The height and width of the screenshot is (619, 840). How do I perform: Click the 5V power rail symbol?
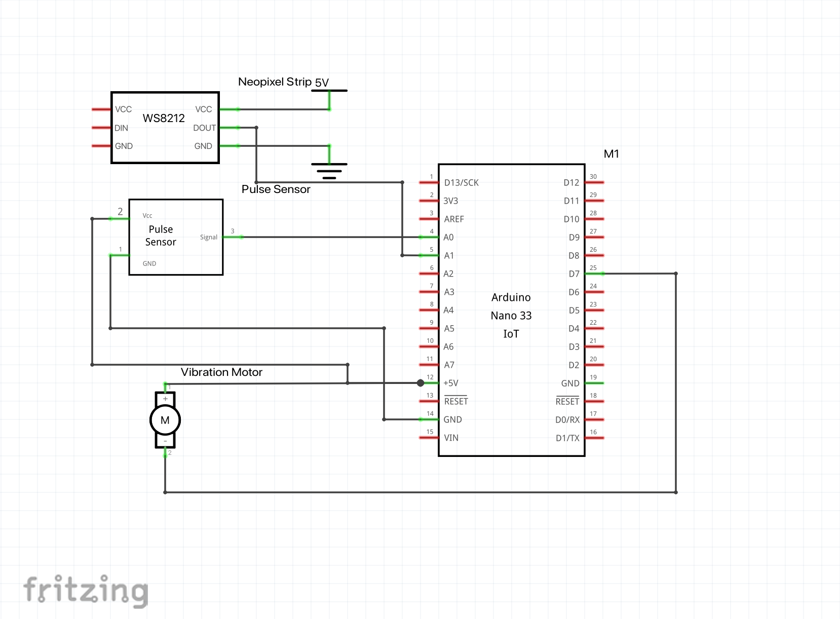(x=329, y=91)
